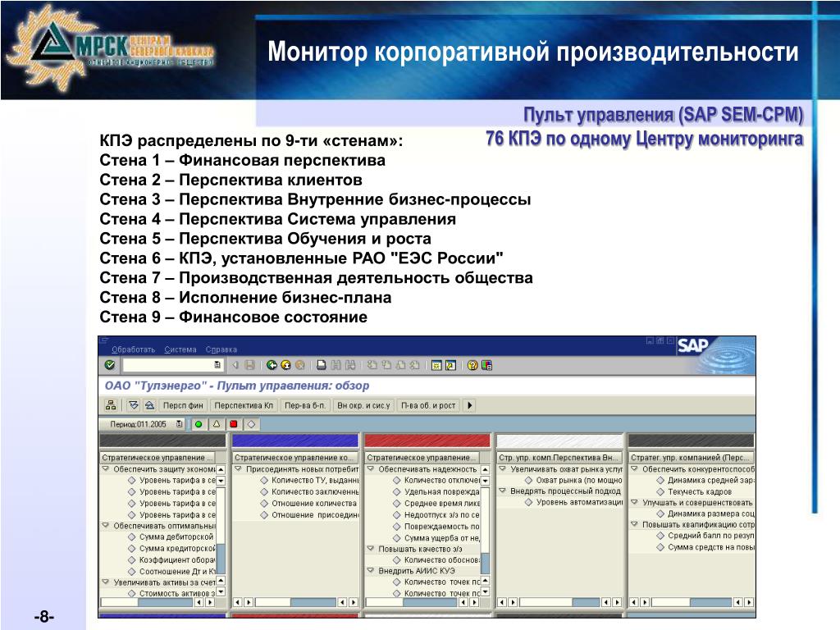Screen dimensions: 840x630
Task: Click the Период value help icon
Action: click(179, 424)
